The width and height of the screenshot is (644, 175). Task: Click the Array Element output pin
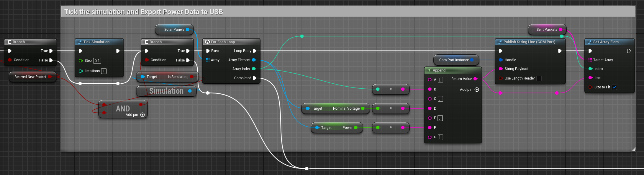254,60
